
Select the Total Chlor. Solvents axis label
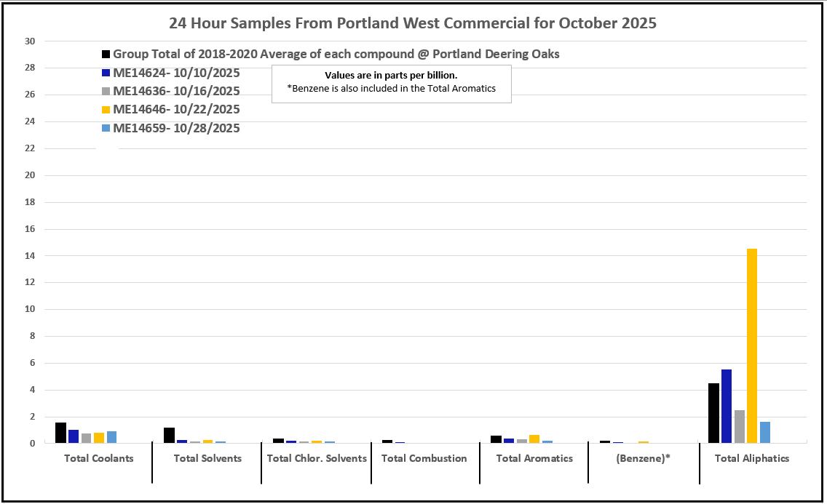(317, 459)
